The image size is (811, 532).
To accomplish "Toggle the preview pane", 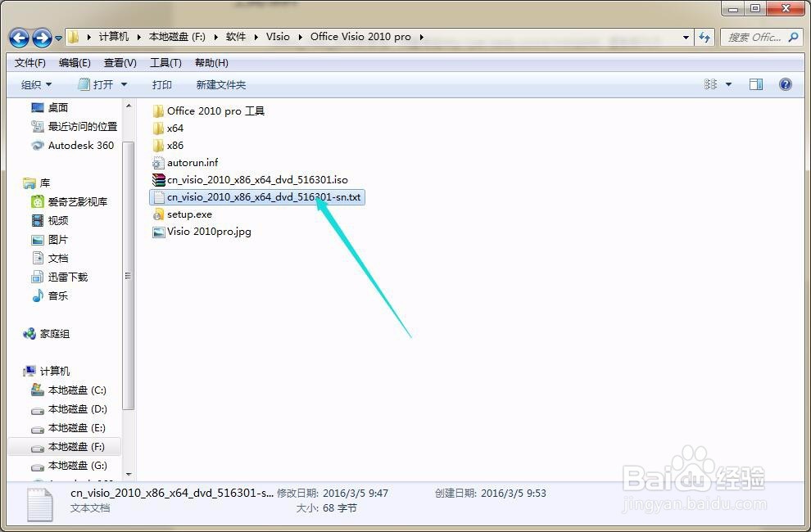I will 756,84.
